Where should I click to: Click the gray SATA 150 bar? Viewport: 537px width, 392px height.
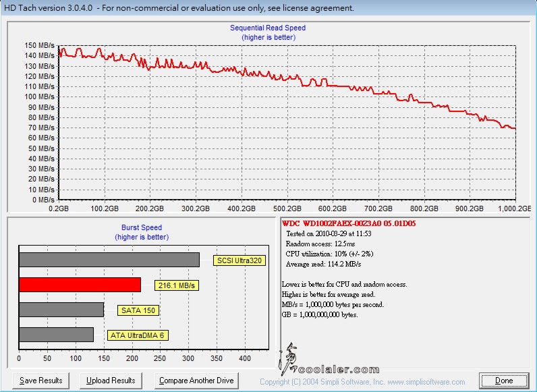61,310
